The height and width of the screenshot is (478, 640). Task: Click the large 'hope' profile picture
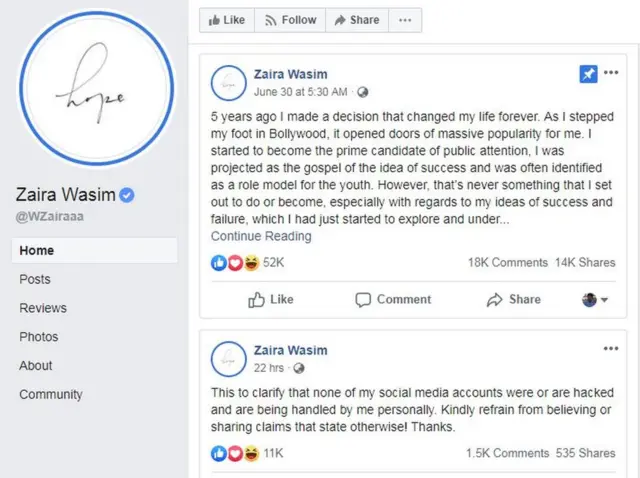96,87
